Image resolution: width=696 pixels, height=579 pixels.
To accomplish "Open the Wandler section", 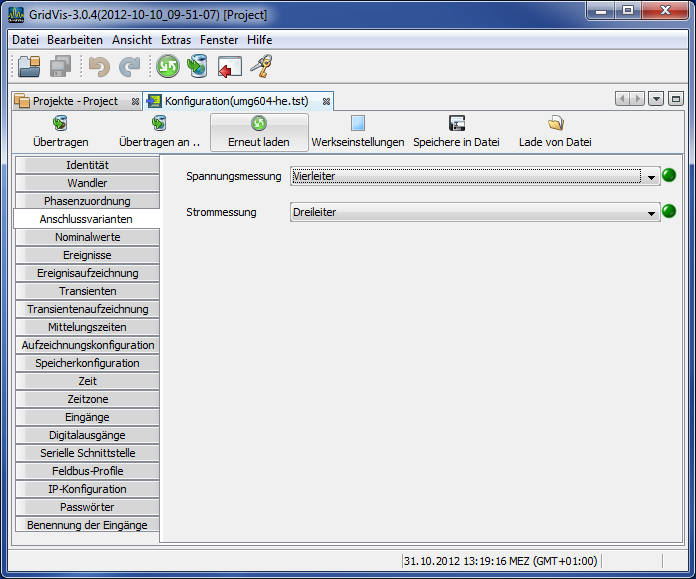I will [x=87, y=183].
